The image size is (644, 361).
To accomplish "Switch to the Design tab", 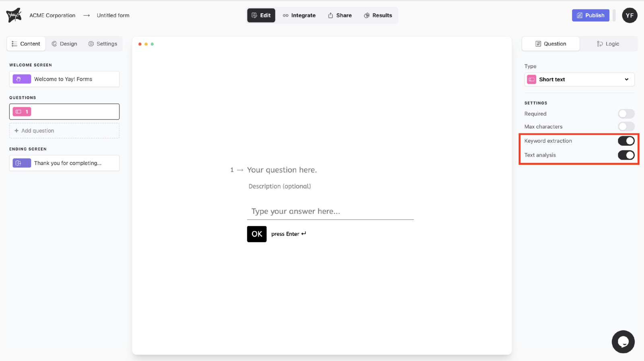I will (x=64, y=44).
